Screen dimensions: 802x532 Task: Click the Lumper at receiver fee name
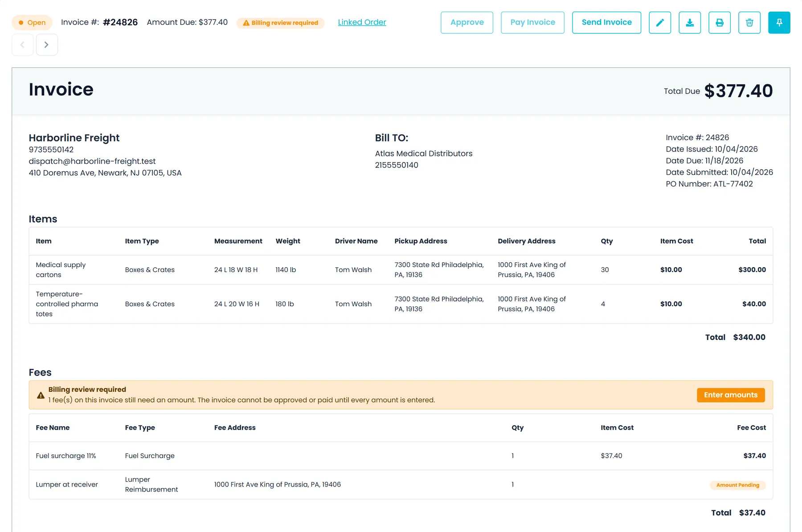(67, 484)
